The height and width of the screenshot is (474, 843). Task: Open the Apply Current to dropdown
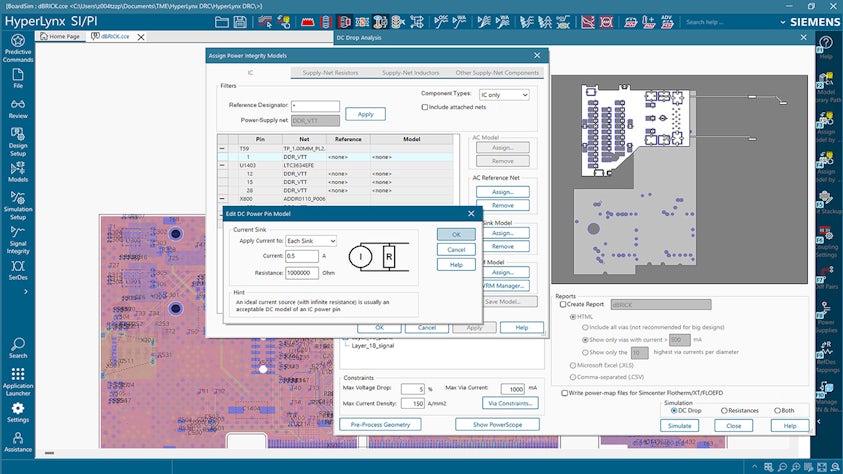(311, 241)
